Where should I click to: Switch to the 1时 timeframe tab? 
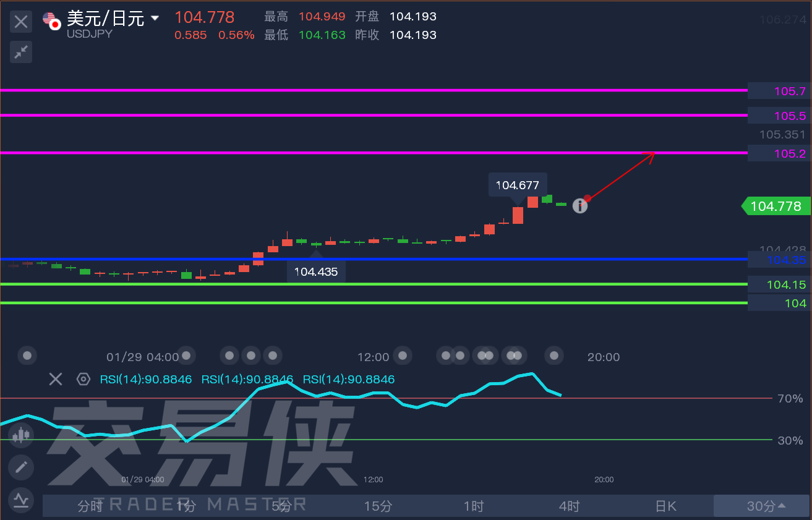click(474, 506)
